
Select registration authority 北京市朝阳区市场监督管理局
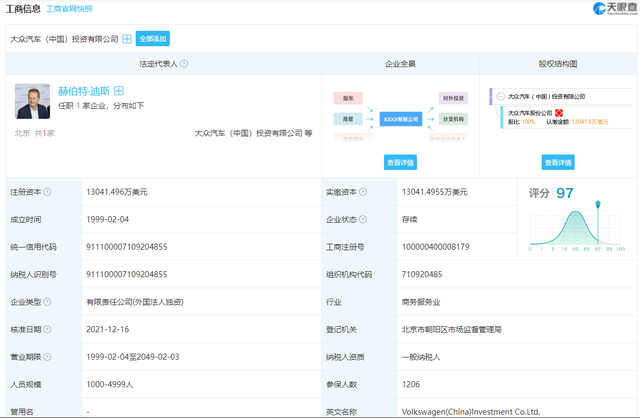click(451, 329)
